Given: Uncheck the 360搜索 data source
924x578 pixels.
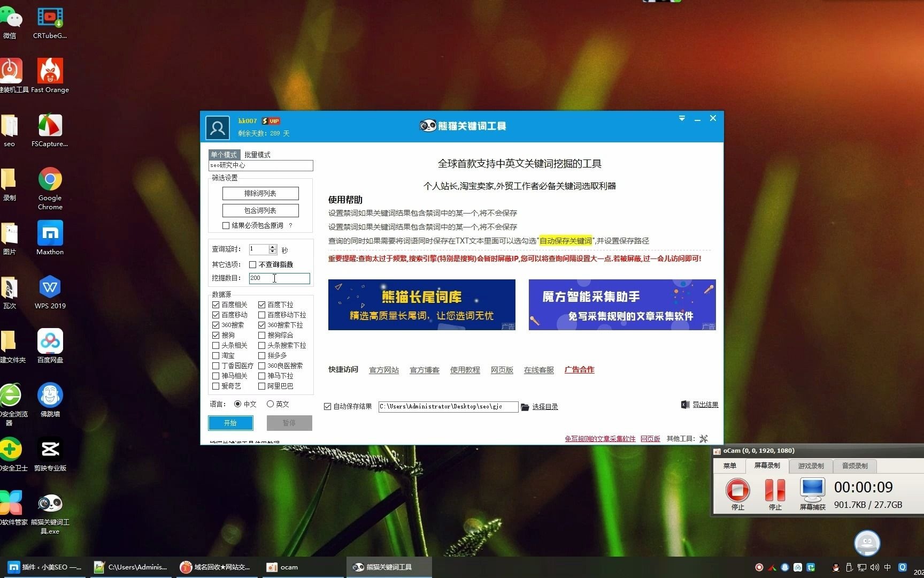Looking at the screenshot, I should coord(216,325).
